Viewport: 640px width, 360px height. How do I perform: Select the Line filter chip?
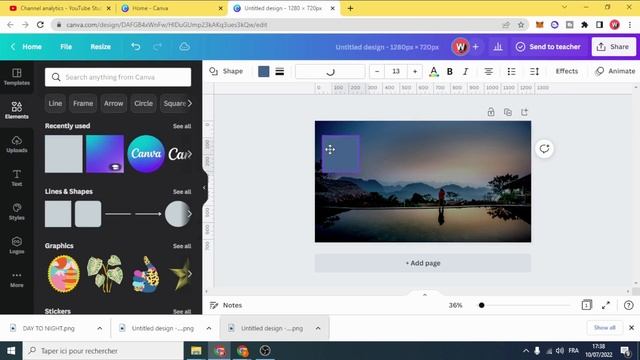point(55,103)
